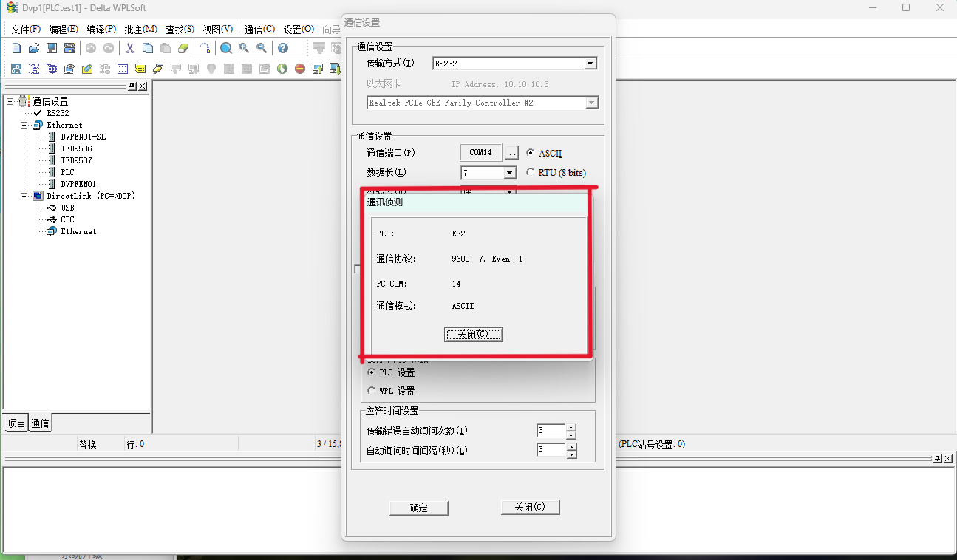Click the upload from PLC icon

(318, 69)
